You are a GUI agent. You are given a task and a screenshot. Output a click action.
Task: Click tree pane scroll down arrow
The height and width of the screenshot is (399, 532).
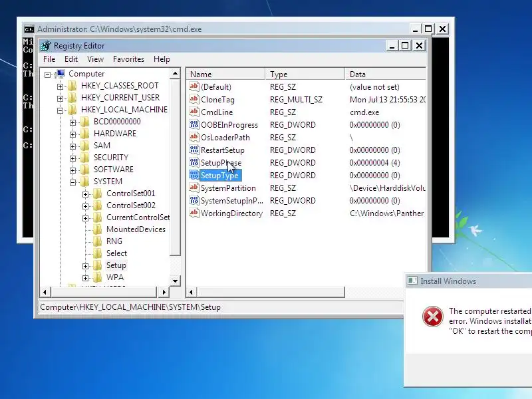click(x=175, y=281)
